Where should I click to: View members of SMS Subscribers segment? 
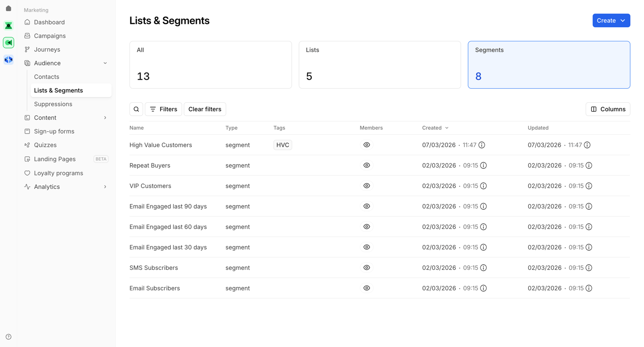click(367, 268)
